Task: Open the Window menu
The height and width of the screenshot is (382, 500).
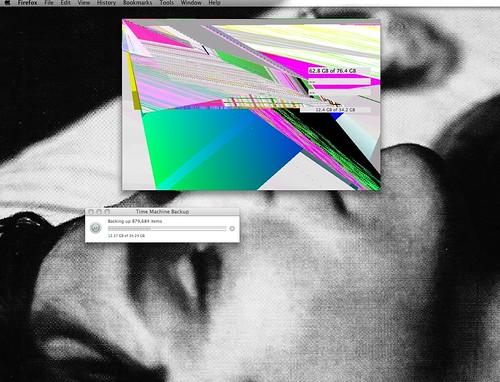Action: coord(191,2)
